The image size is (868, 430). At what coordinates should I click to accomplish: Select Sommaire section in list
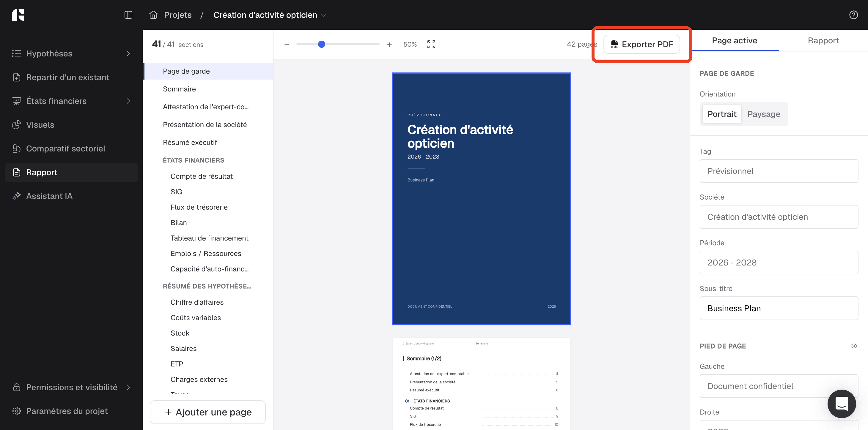tap(208, 89)
